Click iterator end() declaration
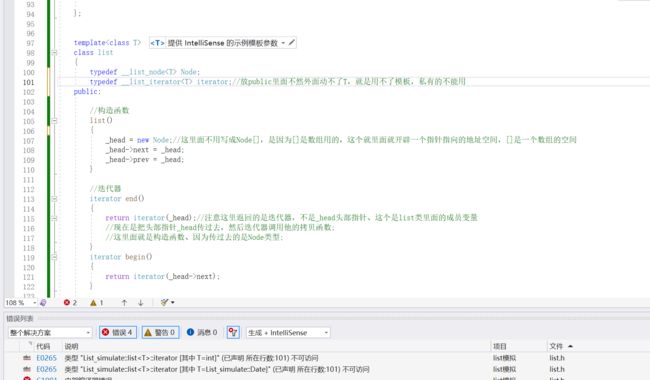The image size is (650, 380). pyautogui.click(x=117, y=199)
